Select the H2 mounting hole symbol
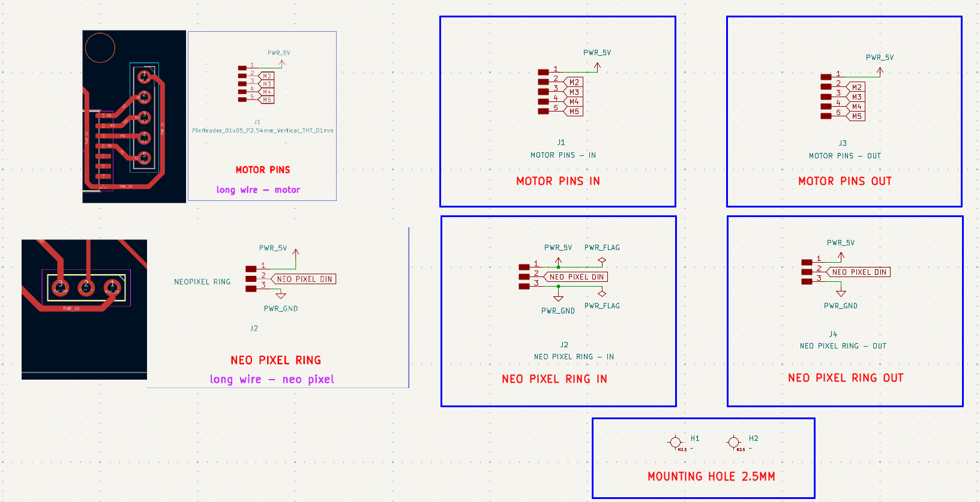 click(x=733, y=443)
